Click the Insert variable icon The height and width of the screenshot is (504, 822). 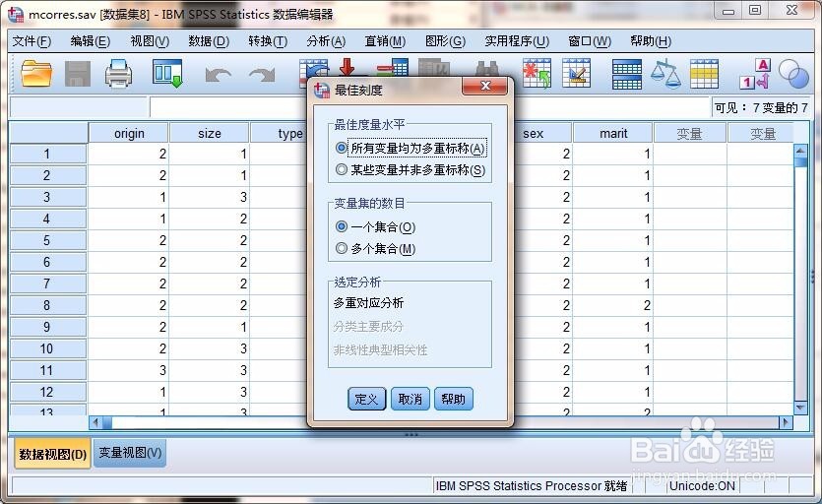pyautogui.click(x=576, y=73)
